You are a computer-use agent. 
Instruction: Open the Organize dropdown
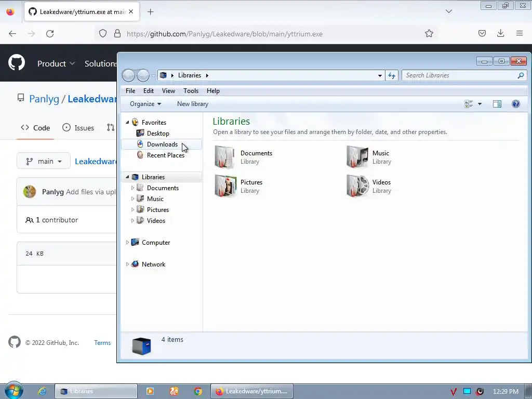coord(145,104)
